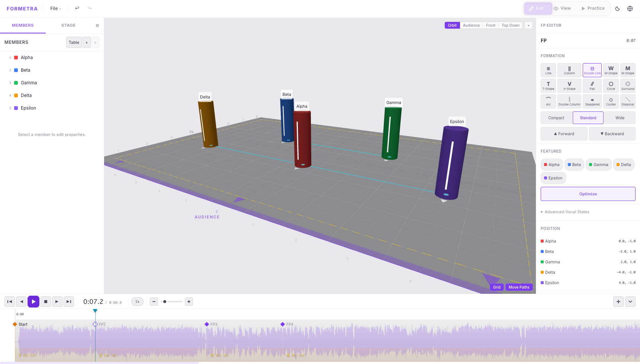Switch to Top Down camera view
The width and height of the screenshot is (640, 364).
(x=510, y=25)
